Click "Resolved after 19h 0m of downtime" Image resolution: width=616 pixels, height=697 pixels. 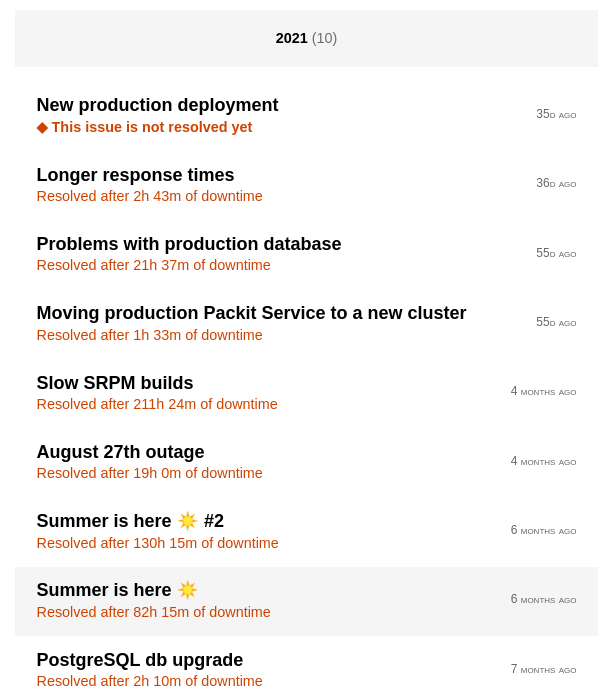tap(149, 474)
